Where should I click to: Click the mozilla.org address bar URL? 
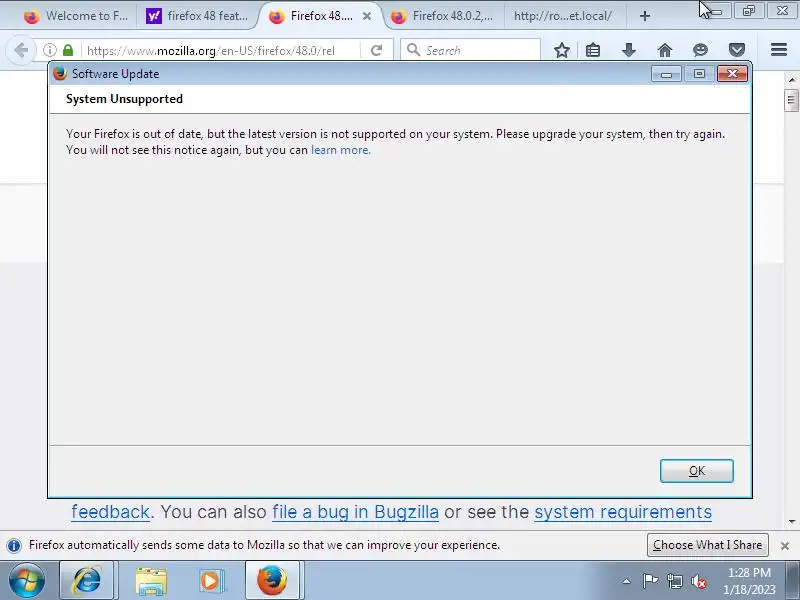point(211,51)
